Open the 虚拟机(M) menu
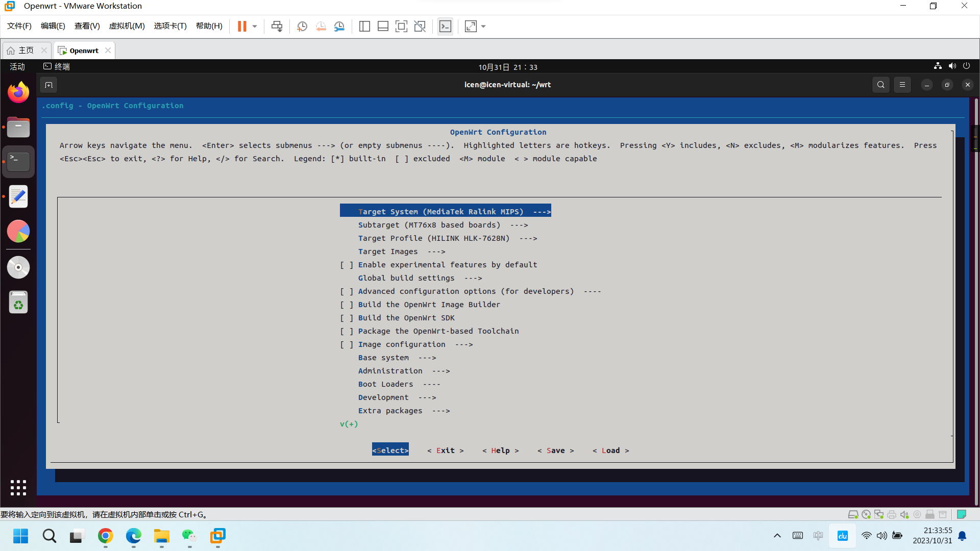The width and height of the screenshot is (980, 551). coord(127,26)
